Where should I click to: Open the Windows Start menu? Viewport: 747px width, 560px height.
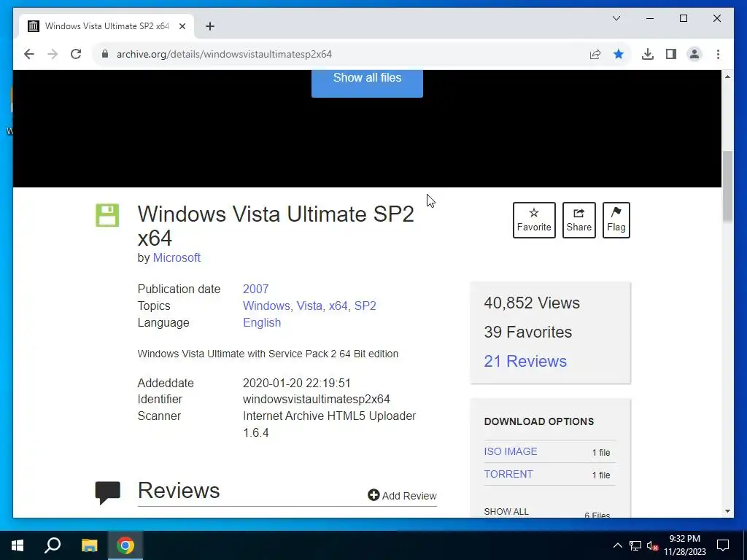[x=18, y=545]
